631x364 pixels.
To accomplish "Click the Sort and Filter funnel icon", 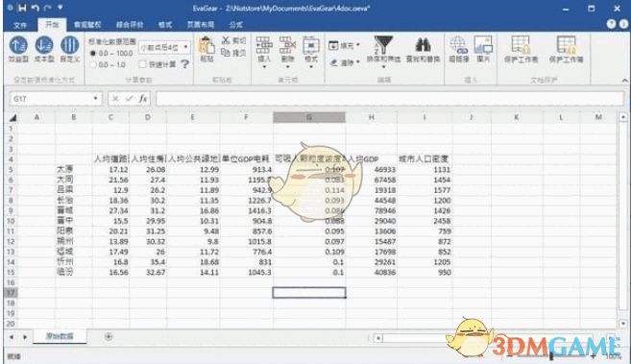I will [383, 45].
